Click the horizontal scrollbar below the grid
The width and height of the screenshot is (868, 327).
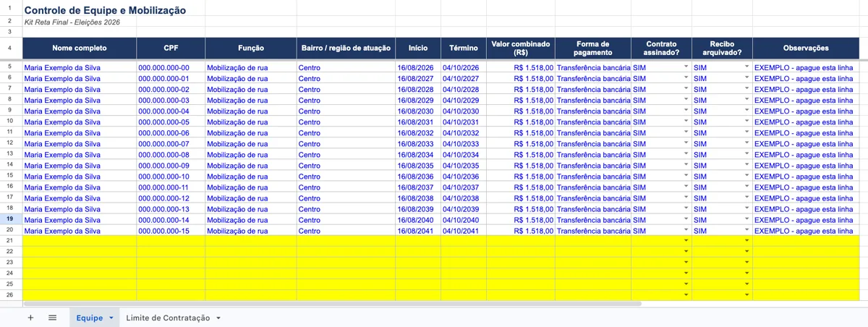point(331,304)
